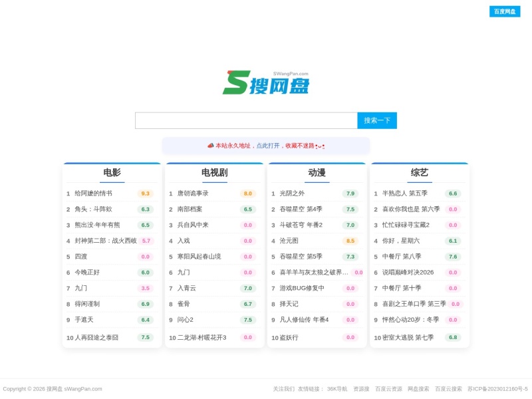Screen dimensions: 532x399
Task: Open the 百度云搜索 footer link
Action: point(448,389)
